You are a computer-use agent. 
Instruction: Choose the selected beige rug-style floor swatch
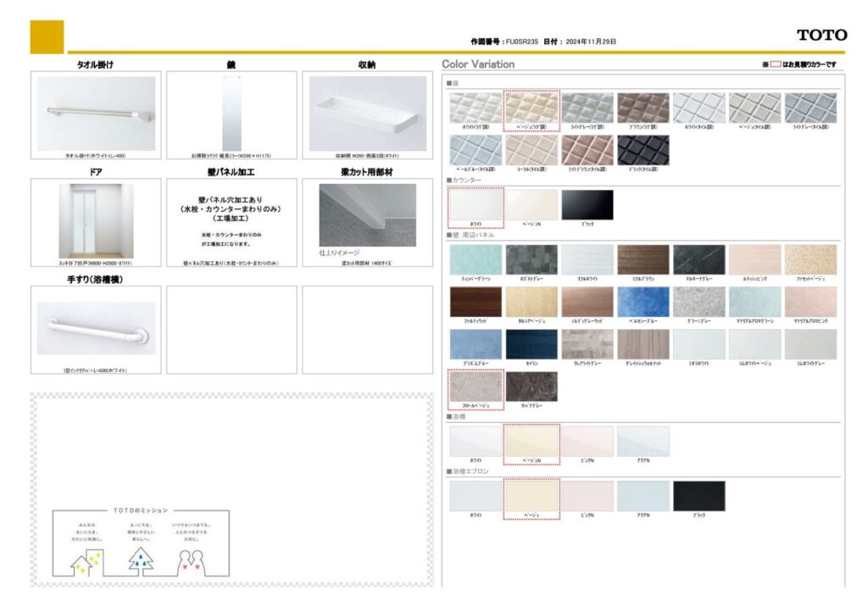point(531,108)
